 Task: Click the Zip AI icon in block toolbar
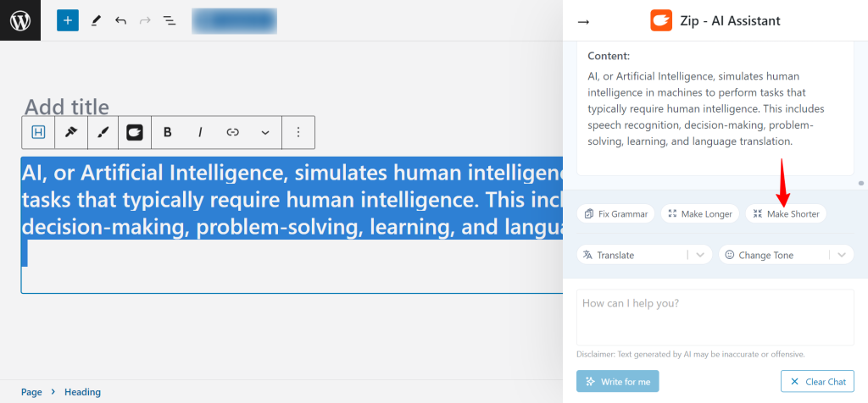tap(135, 132)
